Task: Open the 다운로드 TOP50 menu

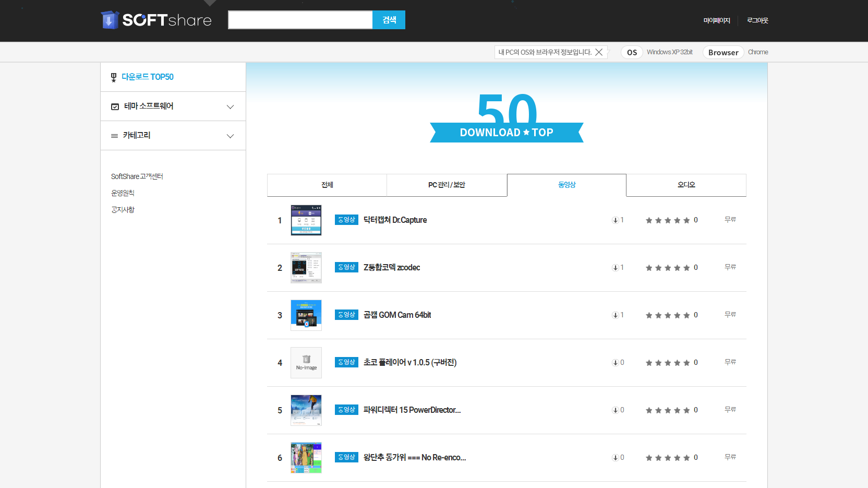Action: (x=148, y=77)
